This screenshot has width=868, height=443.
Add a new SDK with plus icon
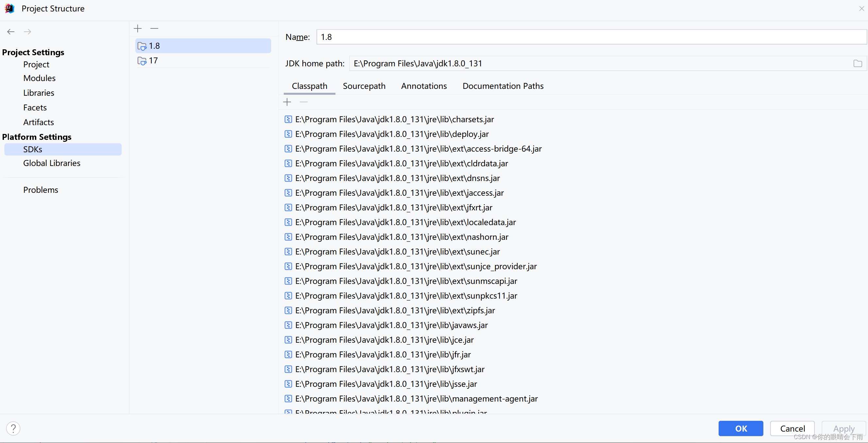pos(138,28)
